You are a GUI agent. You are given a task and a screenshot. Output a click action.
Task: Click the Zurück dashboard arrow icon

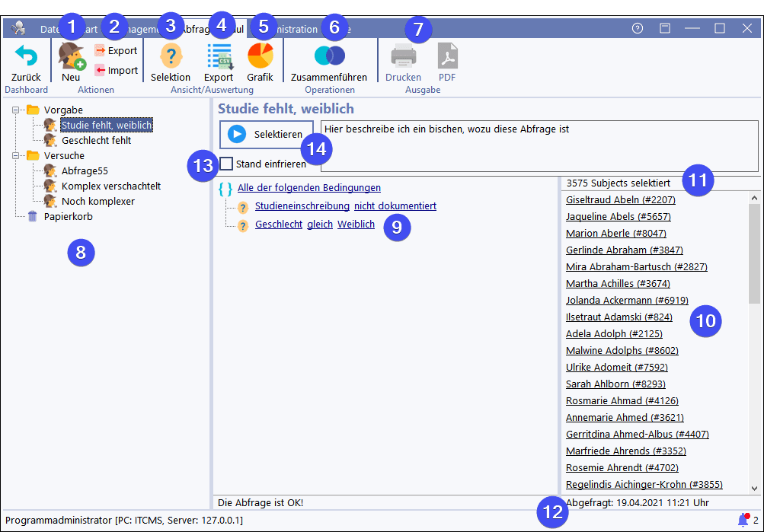point(26,58)
